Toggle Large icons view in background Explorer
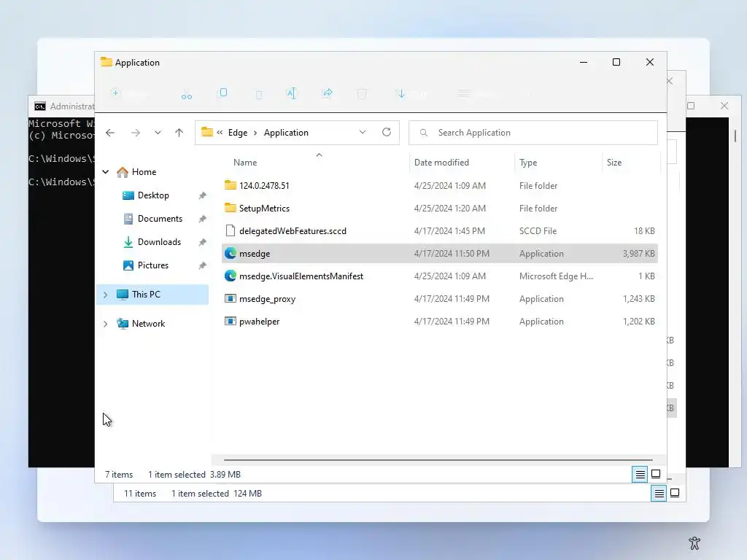 (675, 494)
